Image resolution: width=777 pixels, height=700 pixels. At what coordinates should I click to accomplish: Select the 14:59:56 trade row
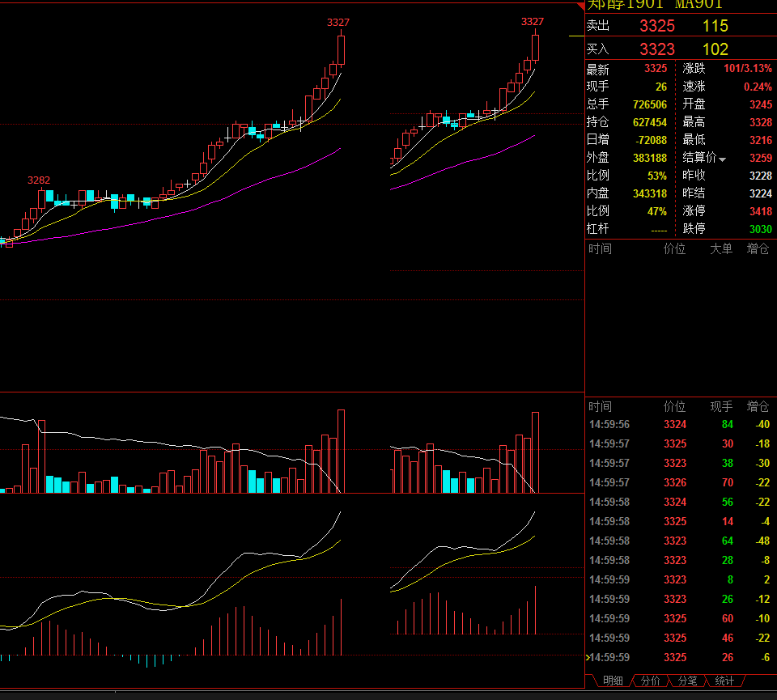[678, 425]
